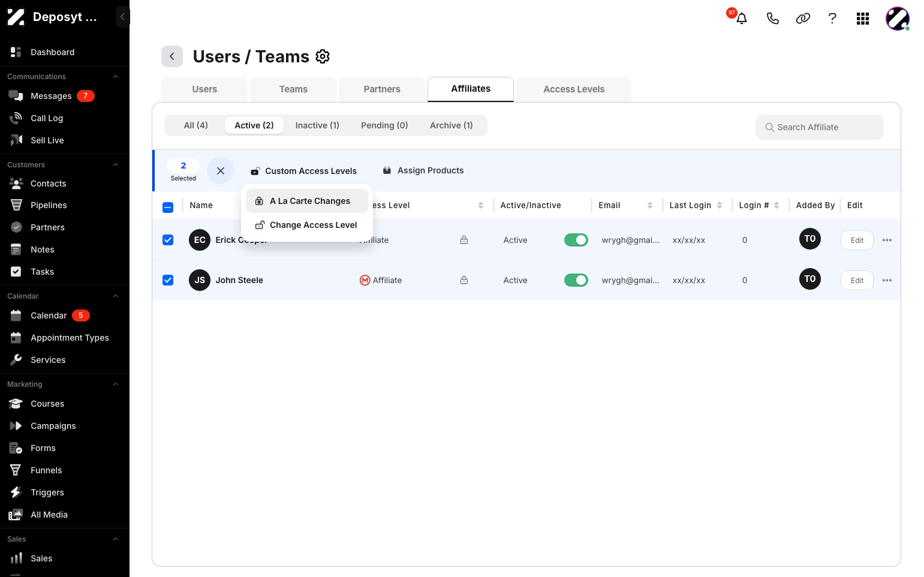Filter by Inactive (1) affiliates
Viewport: 924px width, 577px height.
pyautogui.click(x=317, y=125)
